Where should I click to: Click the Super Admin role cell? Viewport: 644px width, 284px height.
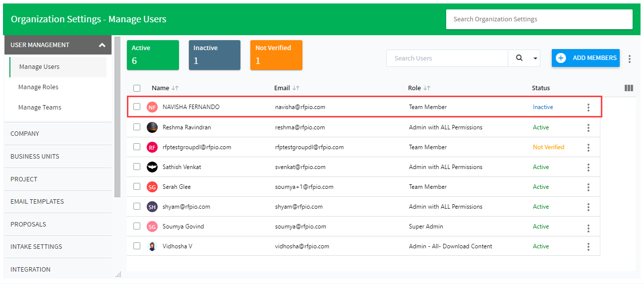[x=426, y=227]
